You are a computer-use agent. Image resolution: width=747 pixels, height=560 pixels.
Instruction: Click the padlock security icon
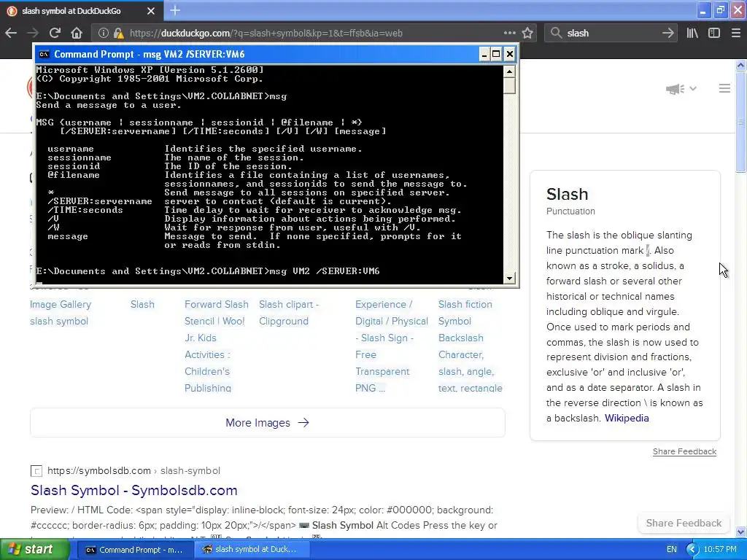(119, 33)
